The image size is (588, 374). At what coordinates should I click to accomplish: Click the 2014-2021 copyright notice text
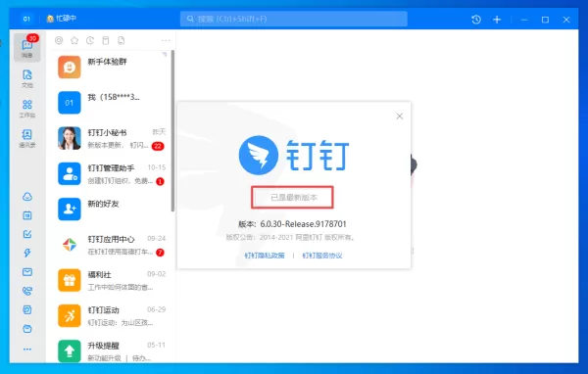point(290,238)
